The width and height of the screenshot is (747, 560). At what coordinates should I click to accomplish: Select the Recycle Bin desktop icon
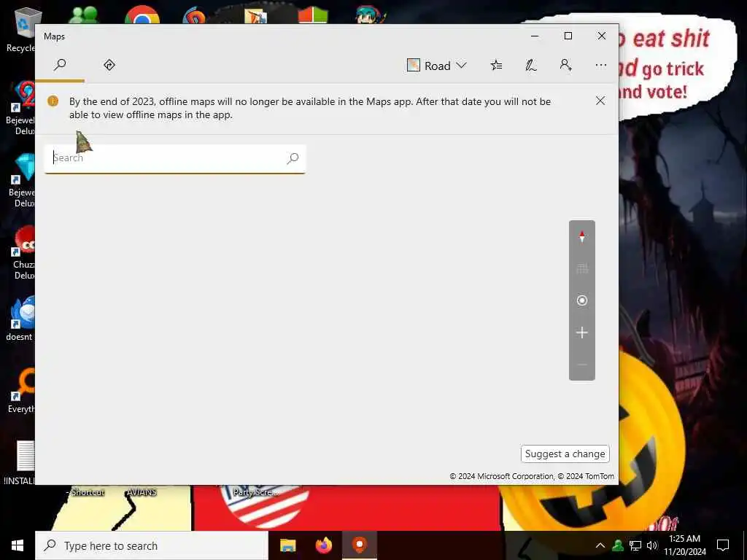click(x=23, y=29)
